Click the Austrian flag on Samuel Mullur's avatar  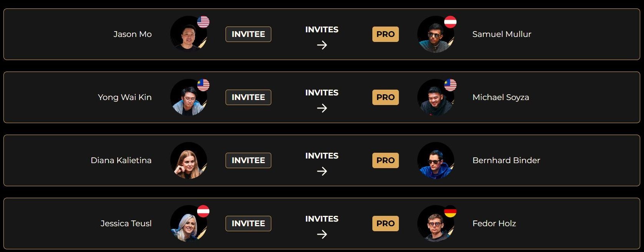[x=450, y=22]
